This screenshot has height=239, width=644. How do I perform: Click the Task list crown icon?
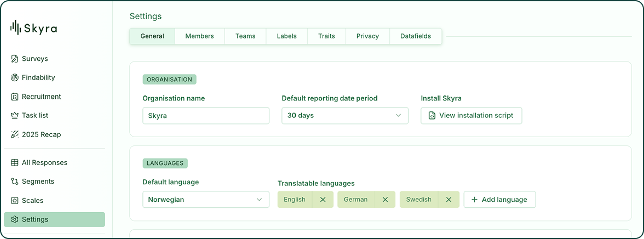14,115
